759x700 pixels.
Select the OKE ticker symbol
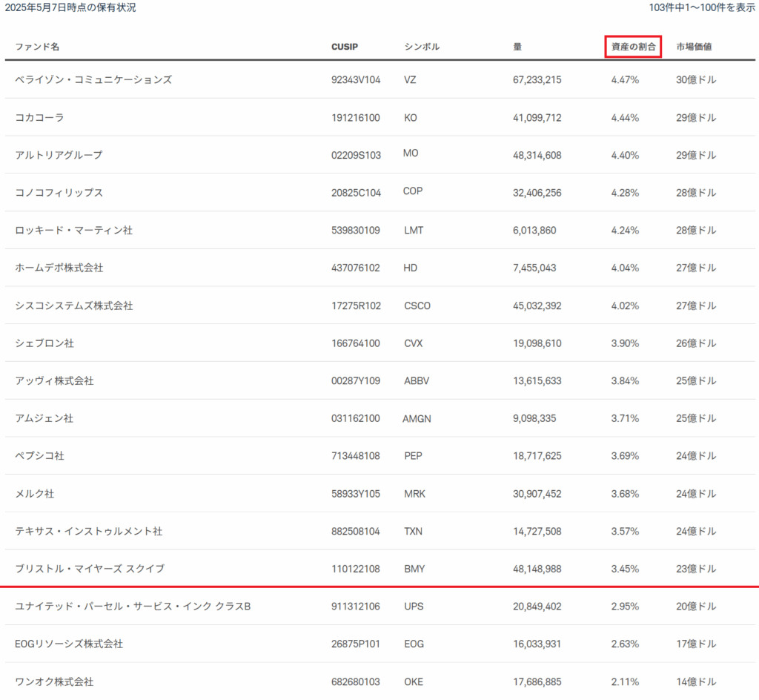414,682
